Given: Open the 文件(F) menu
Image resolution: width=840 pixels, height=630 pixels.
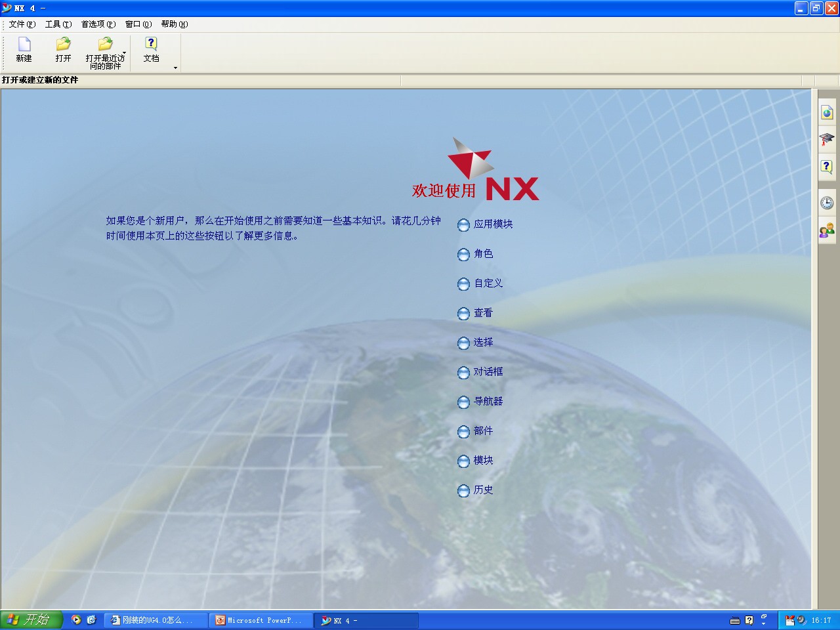Looking at the screenshot, I should tap(22, 24).
